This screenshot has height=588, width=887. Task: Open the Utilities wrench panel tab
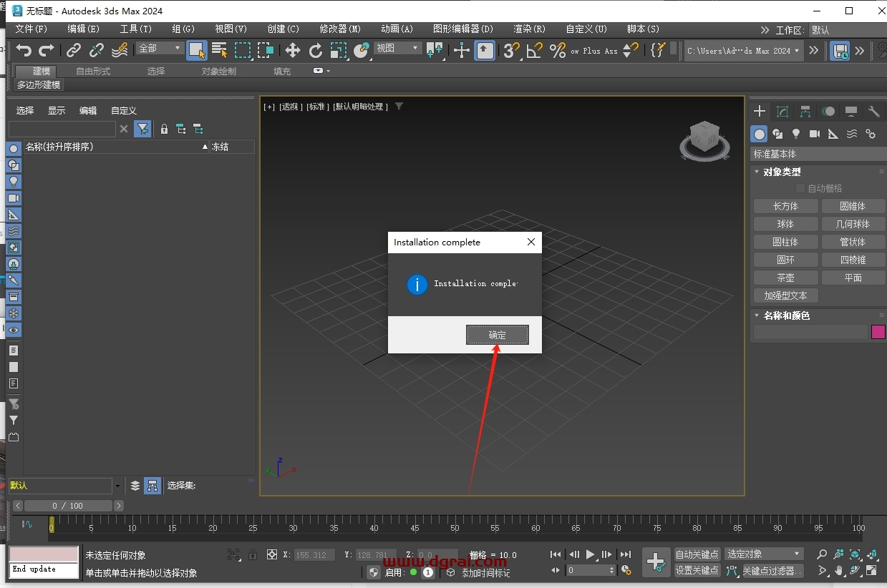click(873, 112)
